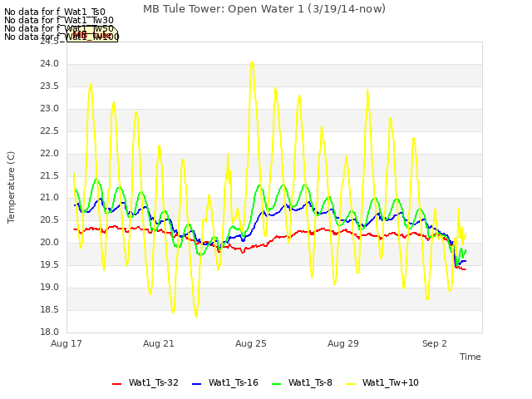Image resolution: width=532 pixels, height=399 pixels.
Task: Click the Sep 2 x-axis label
Action: point(435,343)
